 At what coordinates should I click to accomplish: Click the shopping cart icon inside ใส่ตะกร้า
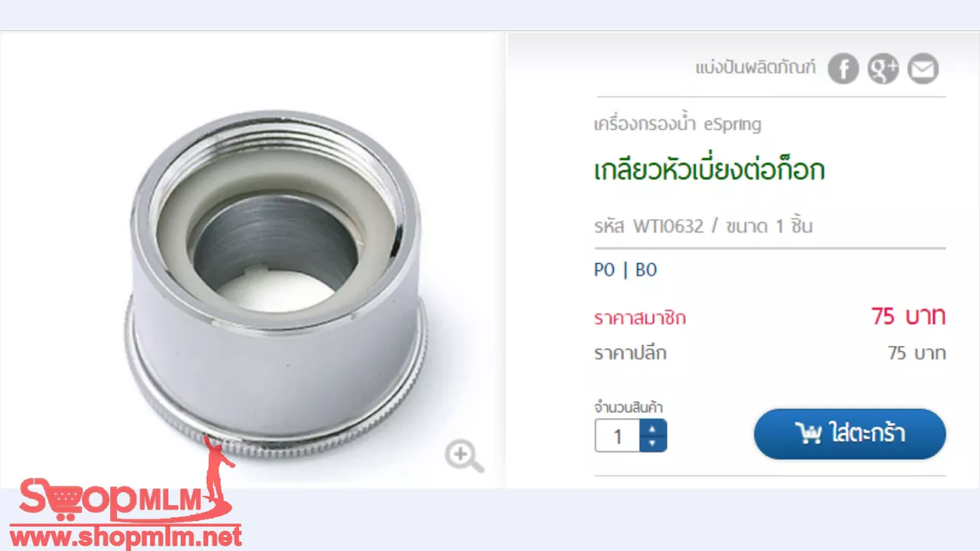[808, 434]
